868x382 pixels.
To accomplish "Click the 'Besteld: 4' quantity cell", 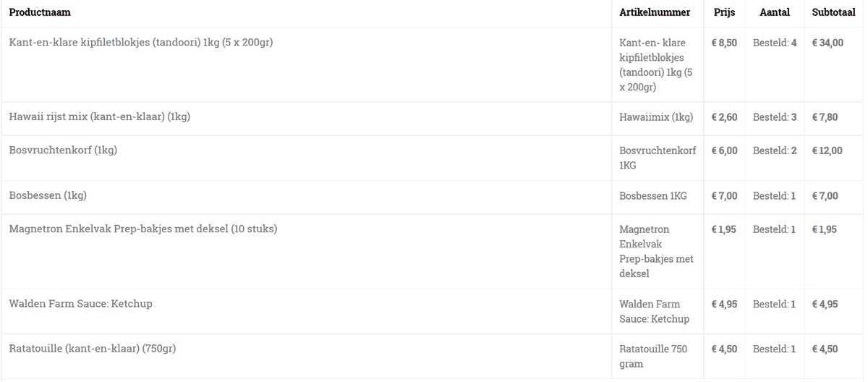I will (x=775, y=43).
